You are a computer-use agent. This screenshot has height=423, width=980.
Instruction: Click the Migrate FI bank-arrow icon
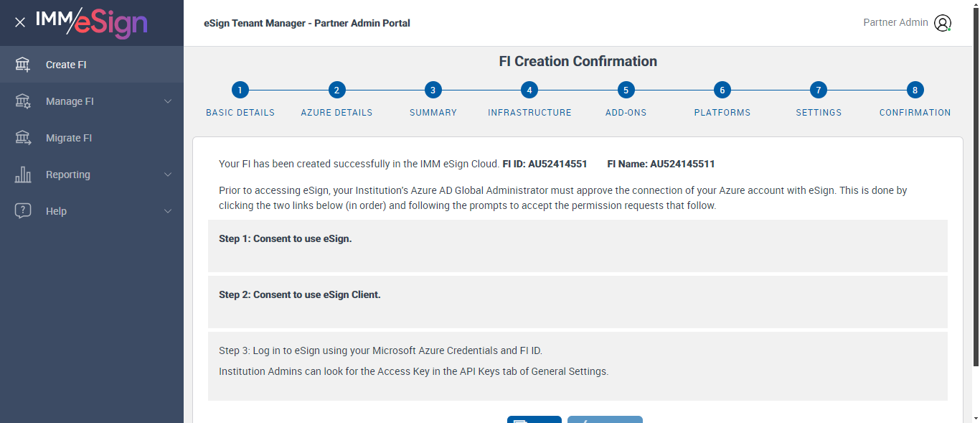click(x=23, y=138)
